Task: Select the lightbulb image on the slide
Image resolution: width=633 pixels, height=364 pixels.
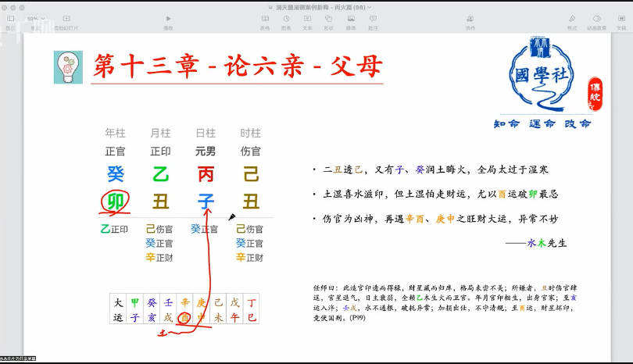Action: 68,67
